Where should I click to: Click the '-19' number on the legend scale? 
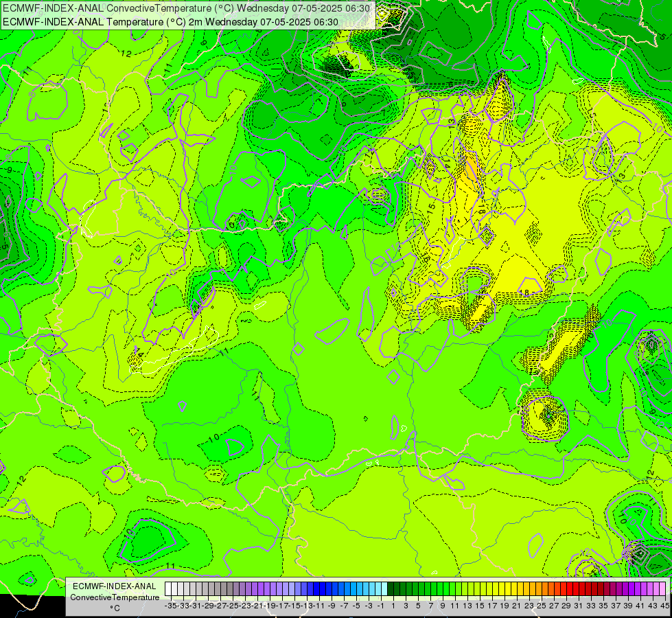[270, 606]
